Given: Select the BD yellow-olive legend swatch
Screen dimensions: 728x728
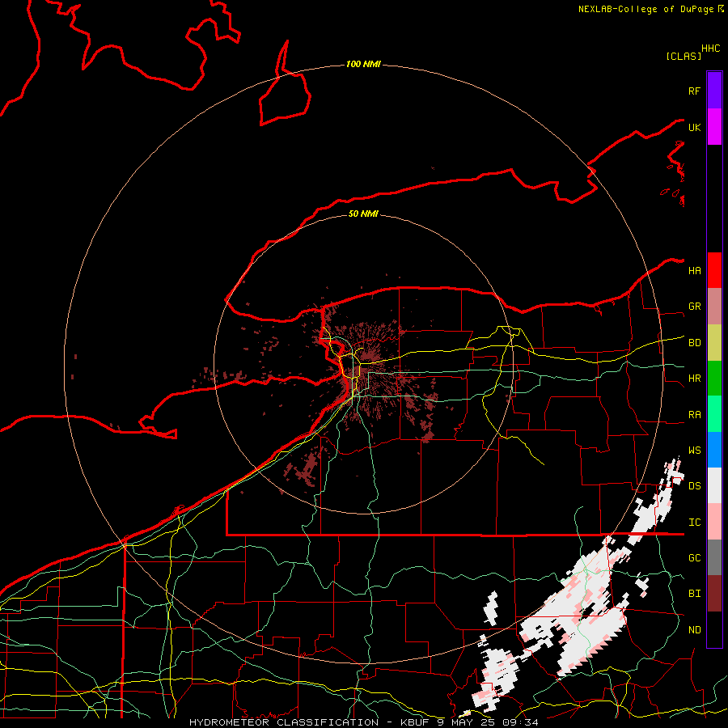Looking at the screenshot, I should [x=714, y=343].
